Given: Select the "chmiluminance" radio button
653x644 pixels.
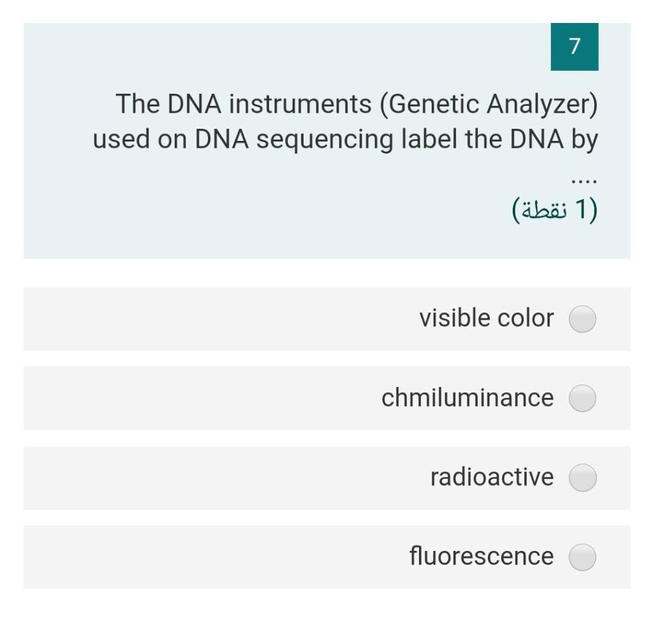Looking at the screenshot, I should tap(581, 398).
